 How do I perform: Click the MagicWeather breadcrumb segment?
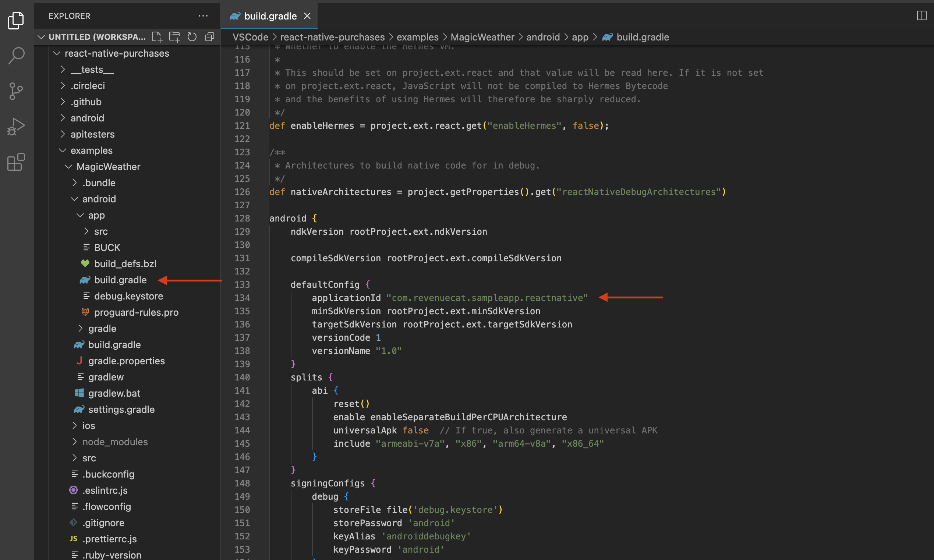(x=482, y=37)
